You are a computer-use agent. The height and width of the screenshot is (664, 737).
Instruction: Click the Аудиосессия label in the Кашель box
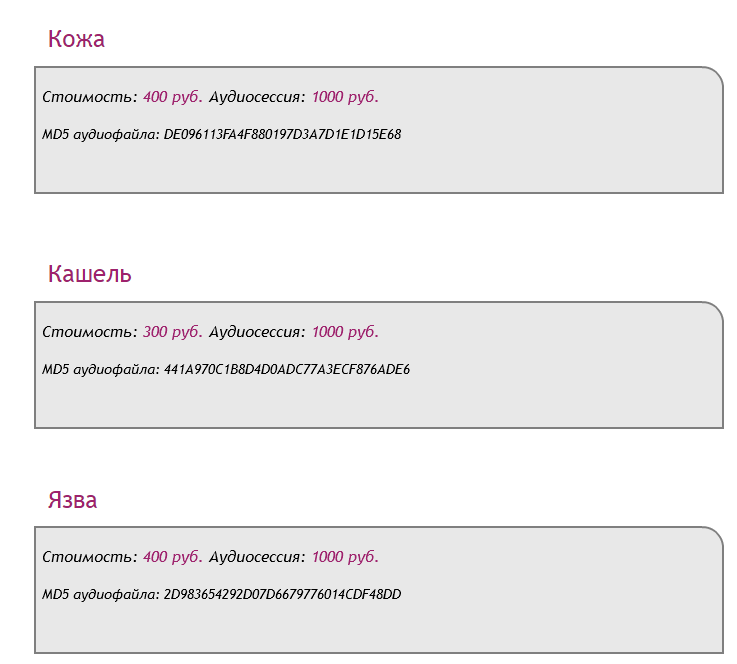(x=257, y=332)
